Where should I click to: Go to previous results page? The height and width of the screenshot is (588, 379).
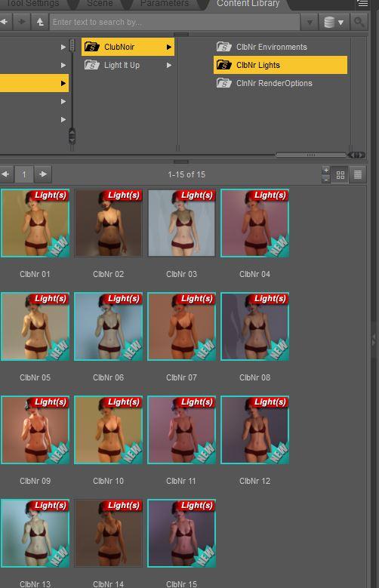coord(5,174)
